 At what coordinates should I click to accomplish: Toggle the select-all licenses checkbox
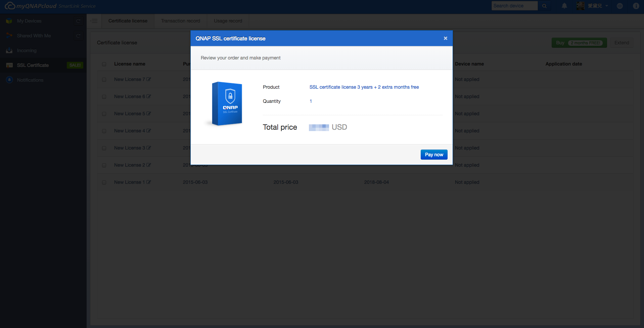coord(104,64)
